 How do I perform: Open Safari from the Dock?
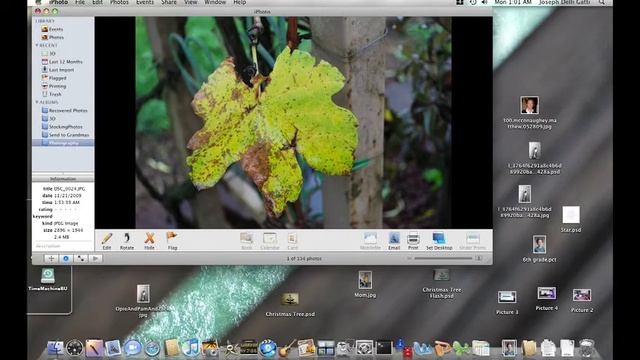coord(152,349)
